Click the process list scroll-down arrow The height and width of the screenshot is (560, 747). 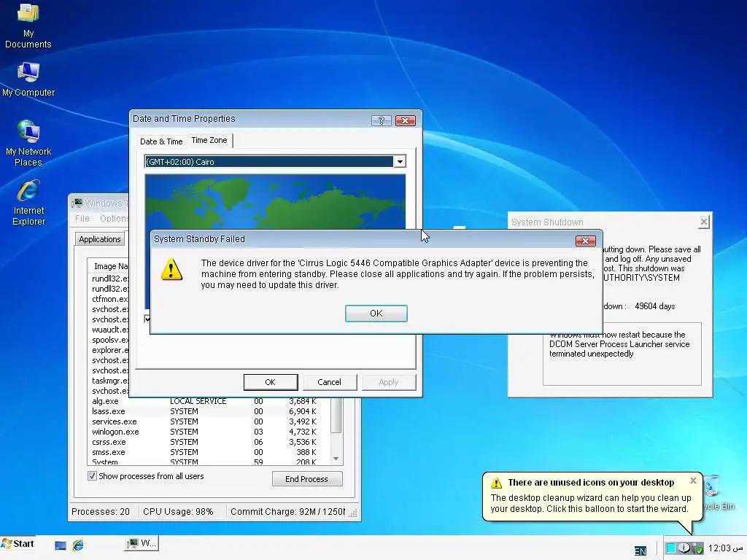tap(336, 459)
